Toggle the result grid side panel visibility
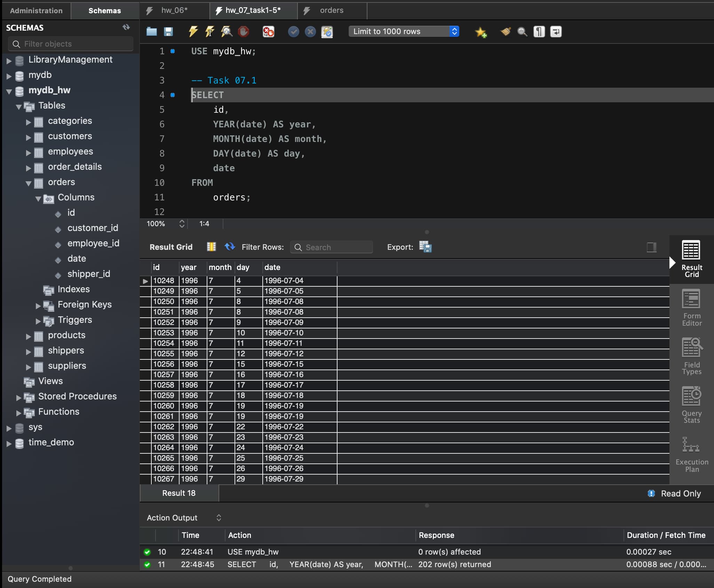Image resolution: width=714 pixels, height=588 pixels. [651, 247]
